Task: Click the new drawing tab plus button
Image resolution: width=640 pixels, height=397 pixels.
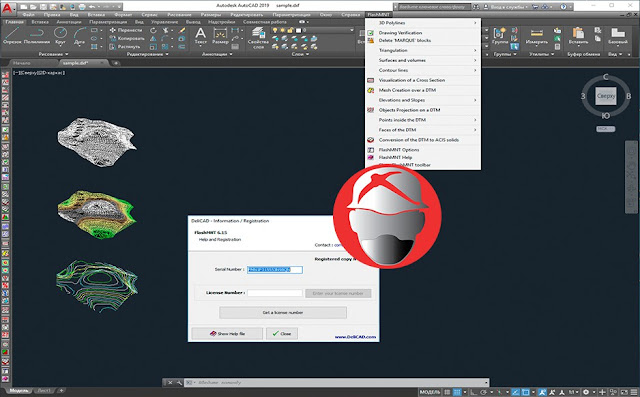Action: (116, 63)
